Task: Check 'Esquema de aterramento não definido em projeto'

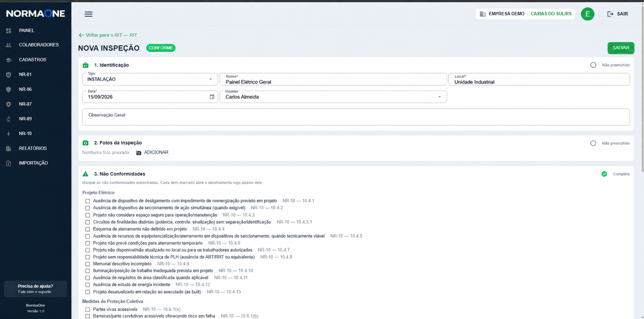Action: click(x=87, y=229)
